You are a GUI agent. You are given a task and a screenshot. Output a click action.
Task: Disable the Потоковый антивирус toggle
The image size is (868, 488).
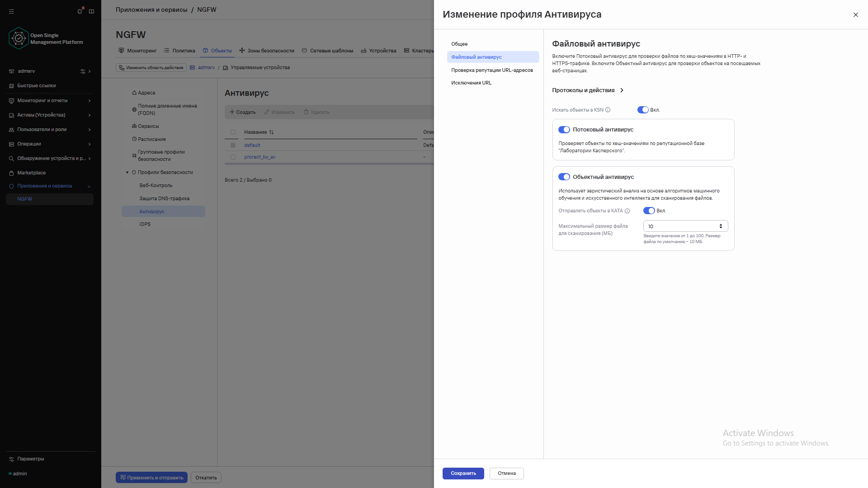[564, 130]
